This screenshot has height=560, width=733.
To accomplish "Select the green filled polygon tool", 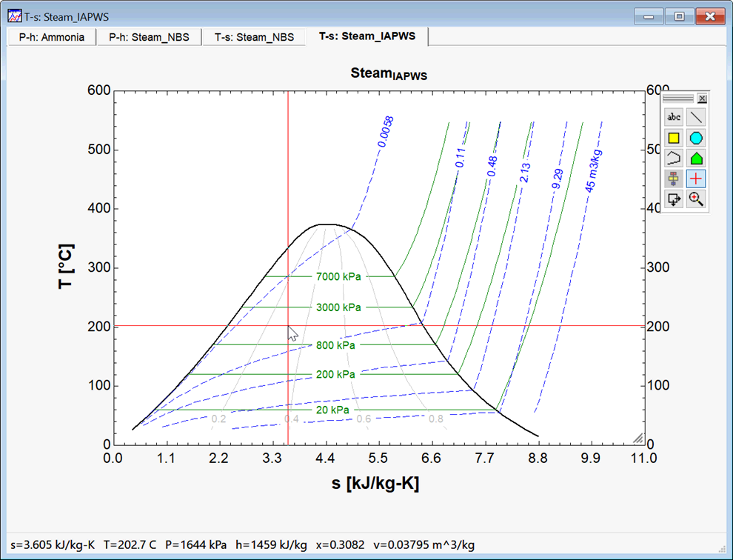I will [x=696, y=158].
